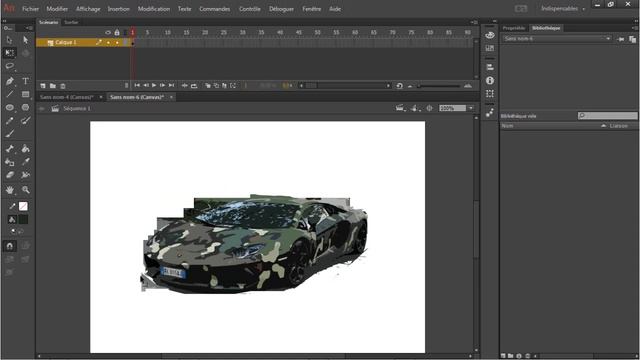Image resolution: width=640 pixels, height=360 pixels.
Task: Go to last frame
Action: [x=171, y=85]
